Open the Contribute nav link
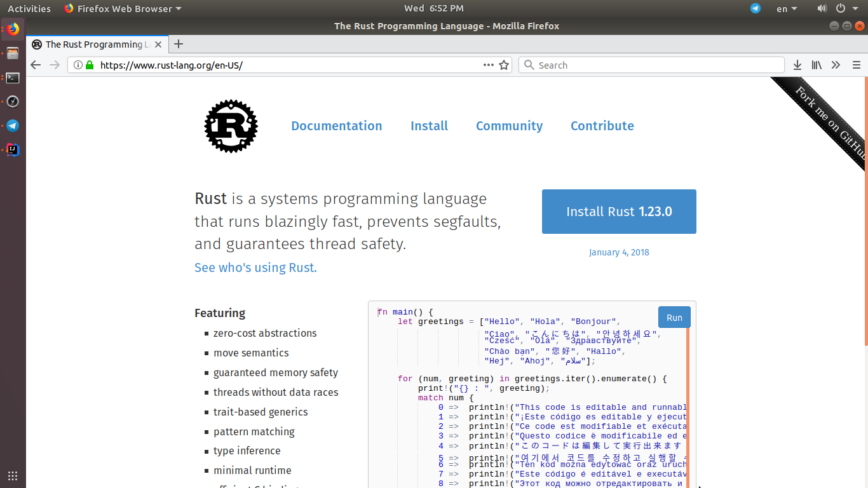The width and height of the screenshot is (868, 488). pos(602,126)
